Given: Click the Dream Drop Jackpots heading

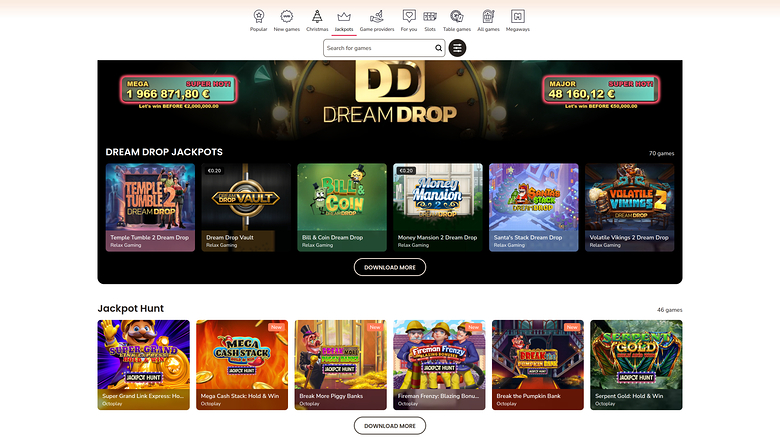Looking at the screenshot, I should coord(164,152).
